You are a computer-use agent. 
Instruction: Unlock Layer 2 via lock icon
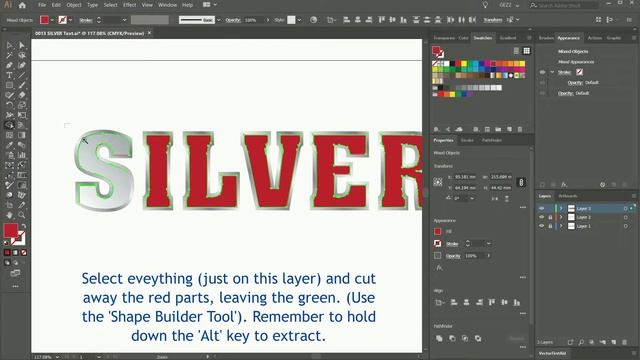coord(550,217)
